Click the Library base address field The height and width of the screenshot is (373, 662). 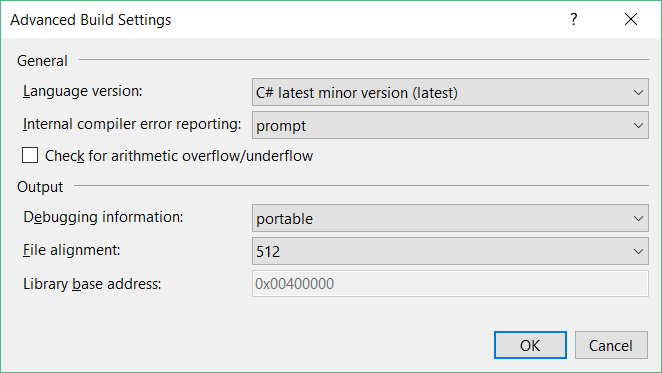point(450,283)
